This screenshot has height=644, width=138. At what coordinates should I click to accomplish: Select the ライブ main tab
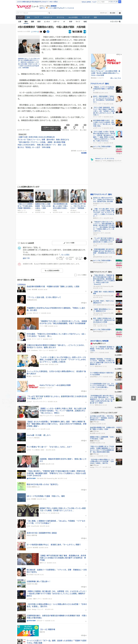[37, 17]
